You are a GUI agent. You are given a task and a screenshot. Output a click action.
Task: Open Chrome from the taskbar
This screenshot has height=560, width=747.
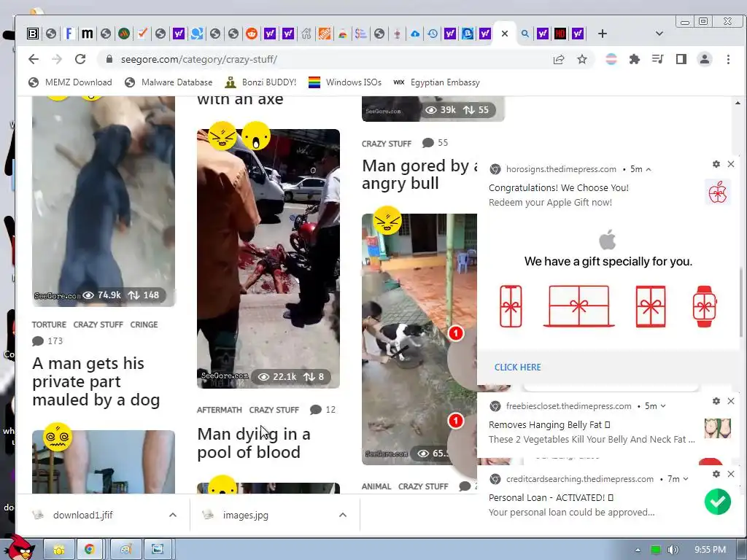(x=89, y=550)
